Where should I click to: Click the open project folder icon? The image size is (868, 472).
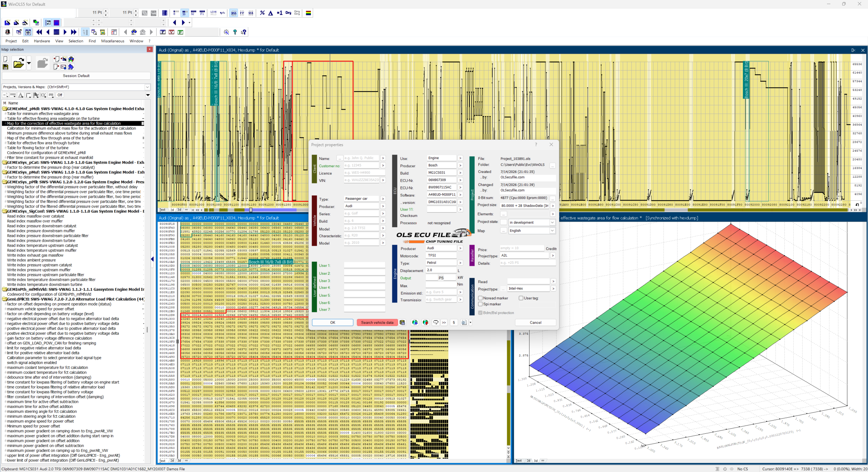tap(18, 63)
